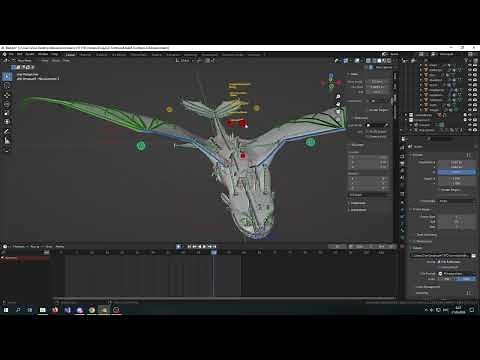This screenshot has height=360, width=480.
Task: Open the viewport Pose menu
Action: point(66,61)
